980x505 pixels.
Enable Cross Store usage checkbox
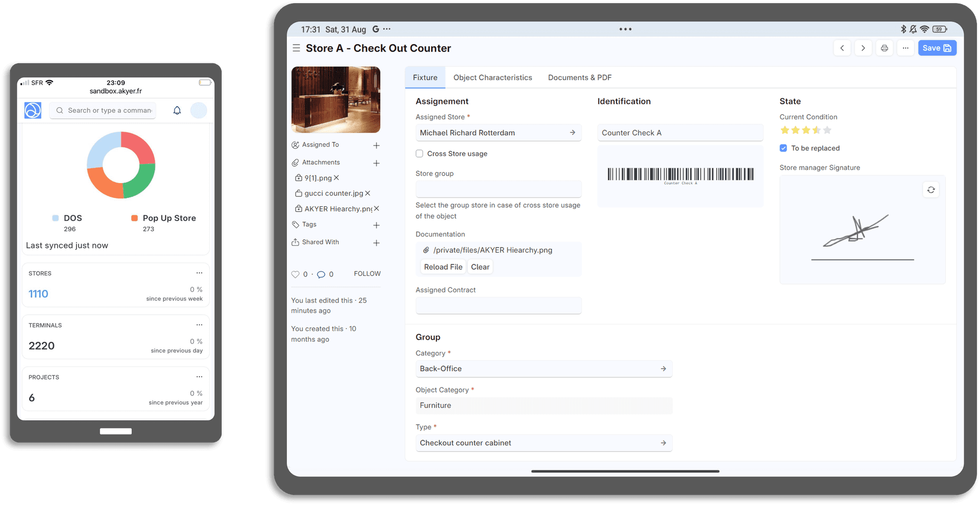coord(420,154)
